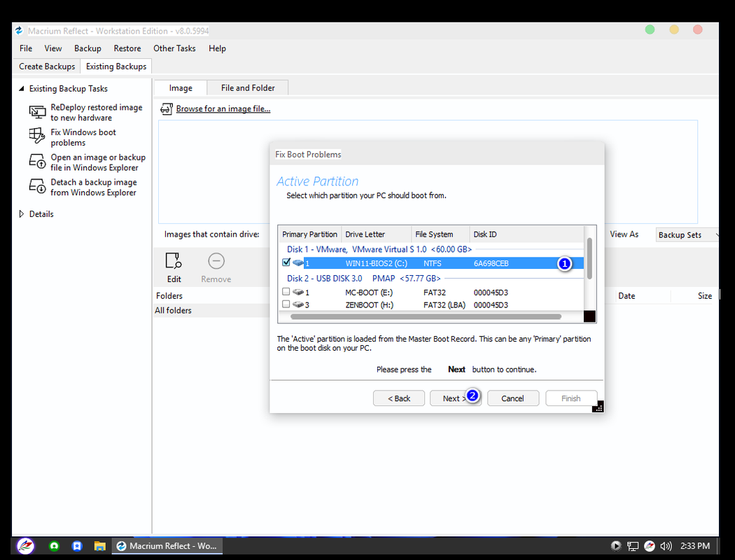Click the Detach a backup image icon
The height and width of the screenshot is (560, 735).
pyautogui.click(x=38, y=186)
